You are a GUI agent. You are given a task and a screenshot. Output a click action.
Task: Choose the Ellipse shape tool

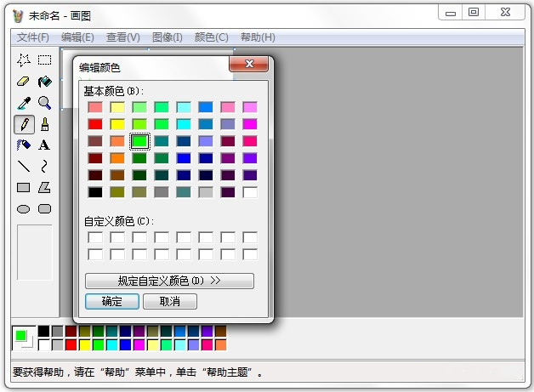pos(24,209)
